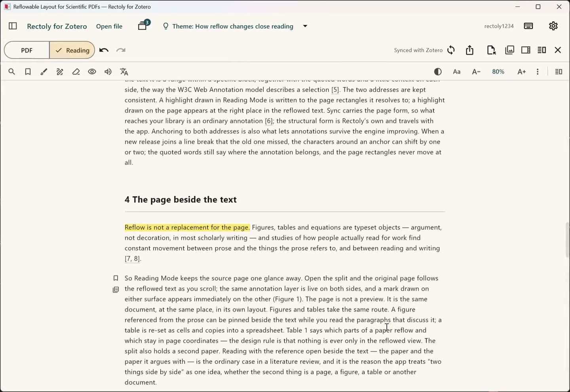The height and width of the screenshot is (392, 570).
Task: Undo the last action
Action: pyautogui.click(x=104, y=50)
